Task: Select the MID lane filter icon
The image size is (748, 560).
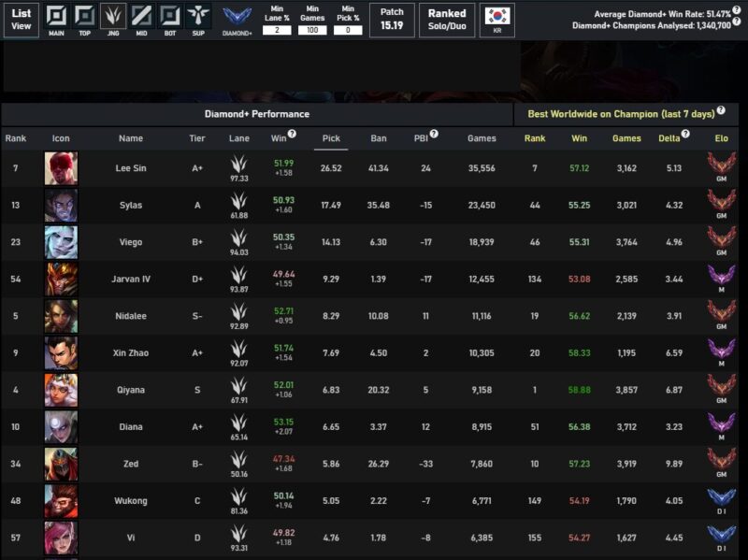Action: (x=141, y=17)
